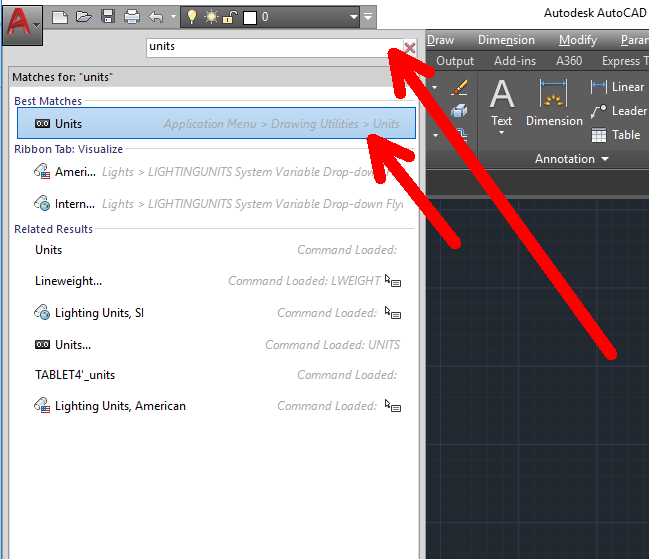This screenshot has height=559, width=649.
Task: Open the Modify menu
Action: pos(578,40)
